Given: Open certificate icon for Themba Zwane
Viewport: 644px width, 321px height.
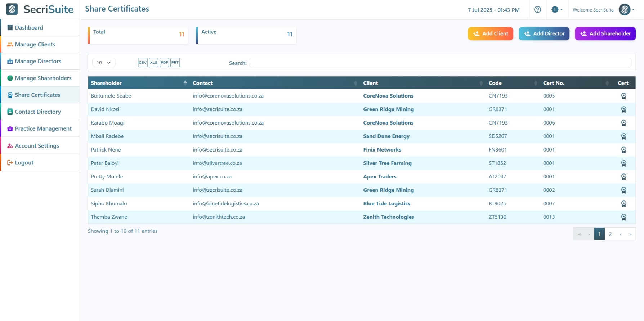Looking at the screenshot, I should (623, 217).
